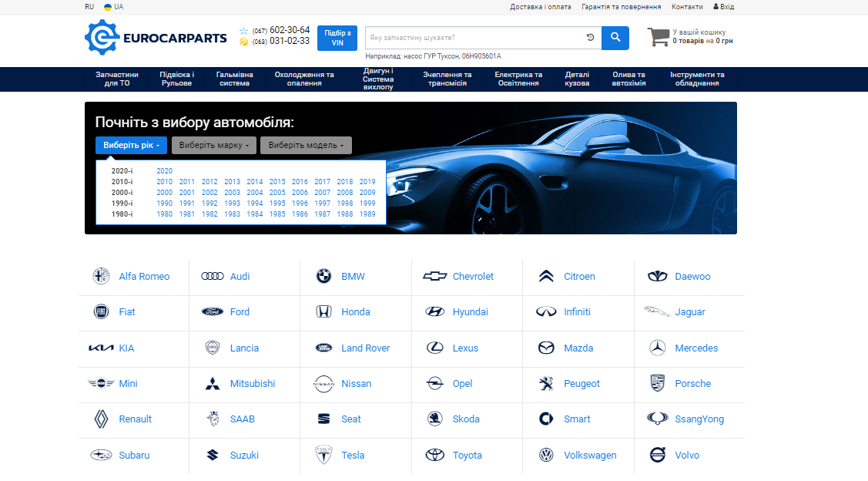Click the Tesla shield logo

tap(323, 454)
